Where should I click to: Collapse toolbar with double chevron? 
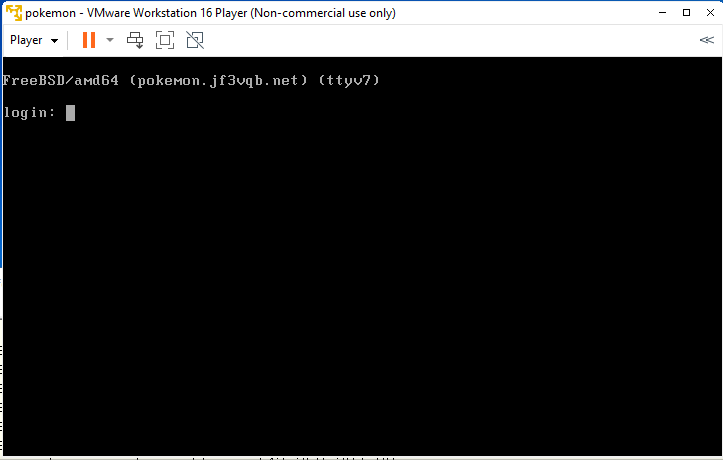click(x=706, y=40)
